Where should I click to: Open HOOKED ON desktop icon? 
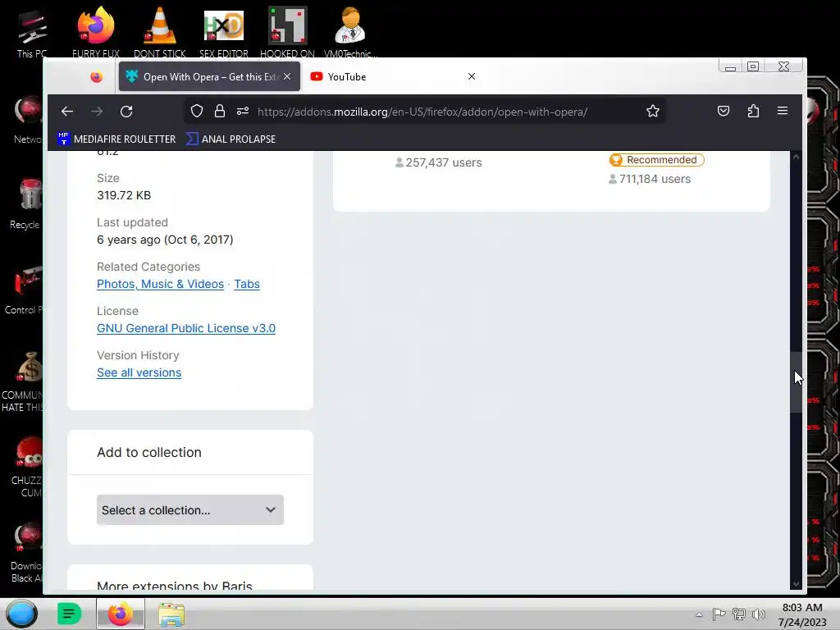(287, 32)
